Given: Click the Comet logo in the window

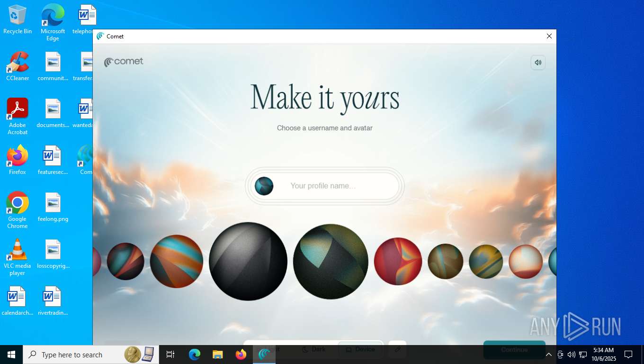Looking at the screenshot, I should 124,62.
